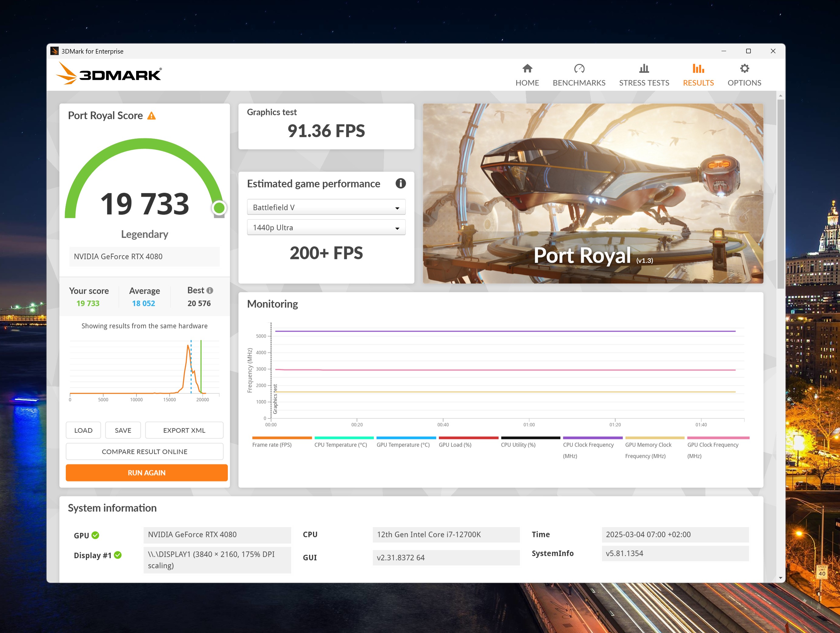The width and height of the screenshot is (840, 633).
Task: Toggle CPU Clock Frequency legend series
Action: 592,448
